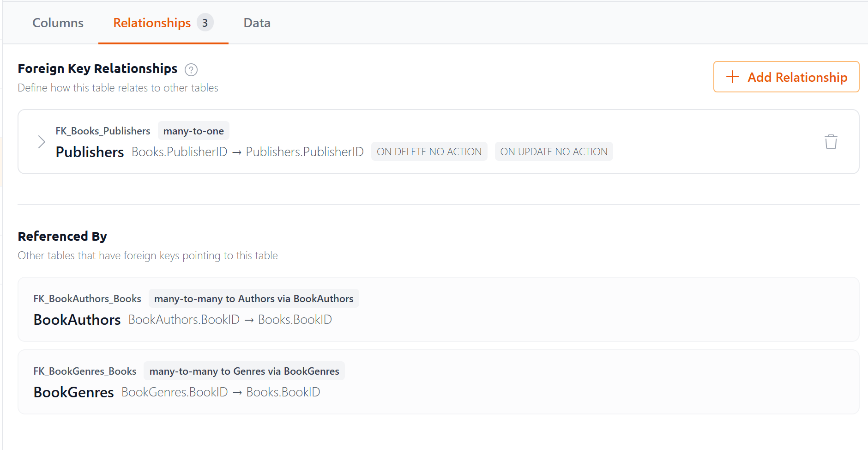Expand the FK_Books_Publishers relationship row
This screenshot has height=450, width=868.
click(x=42, y=142)
